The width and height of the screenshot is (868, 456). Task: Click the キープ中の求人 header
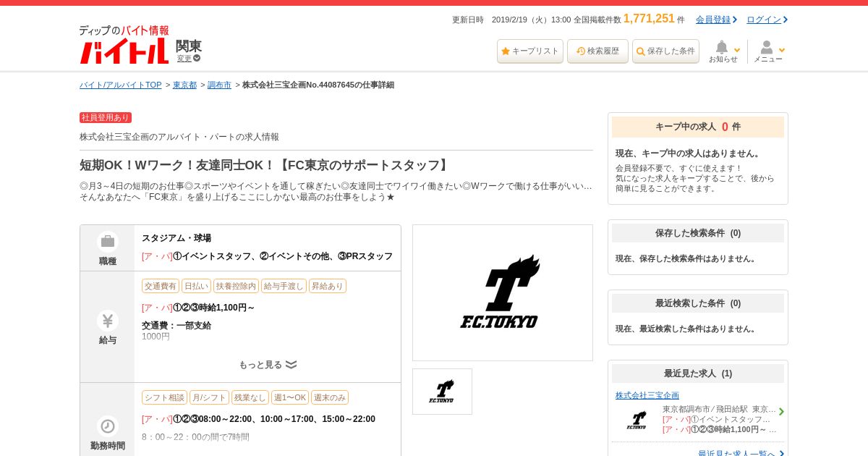pyautogui.click(x=698, y=127)
